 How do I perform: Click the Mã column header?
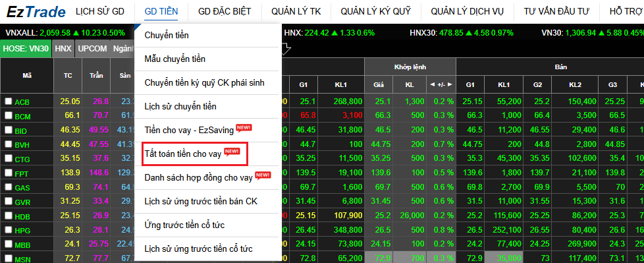tap(27, 76)
